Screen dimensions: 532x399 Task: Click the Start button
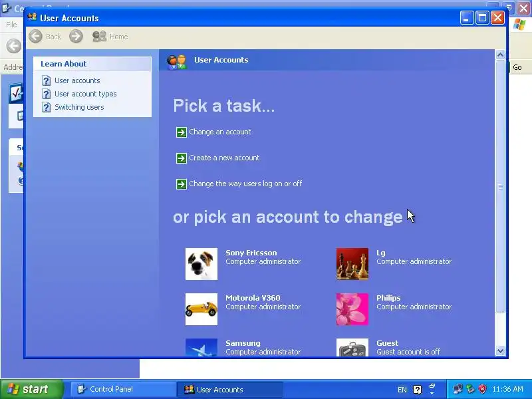[x=32, y=389]
